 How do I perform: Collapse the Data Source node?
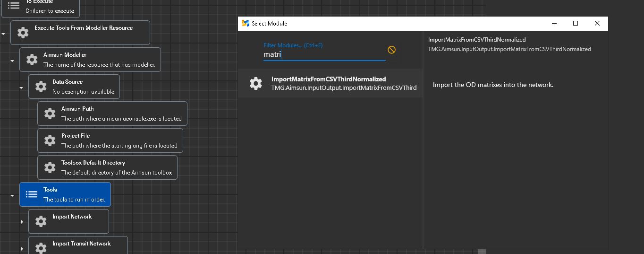(21, 88)
